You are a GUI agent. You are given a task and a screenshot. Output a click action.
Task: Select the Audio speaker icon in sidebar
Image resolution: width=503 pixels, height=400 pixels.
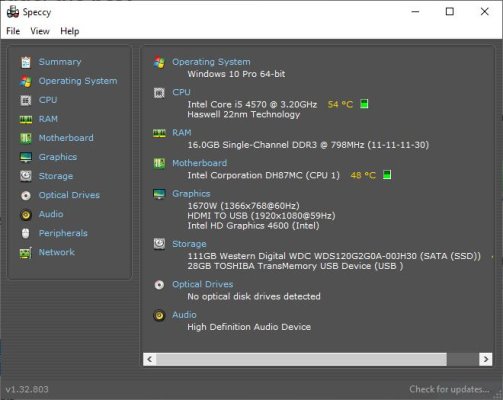(x=26, y=214)
